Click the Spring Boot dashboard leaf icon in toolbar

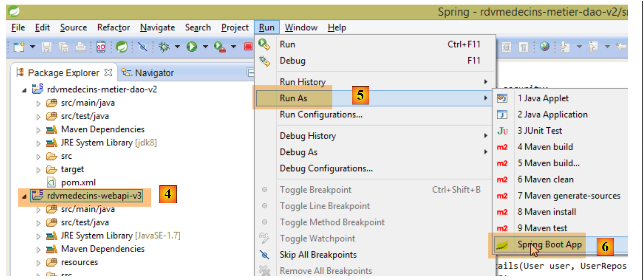tap(121, 46)
